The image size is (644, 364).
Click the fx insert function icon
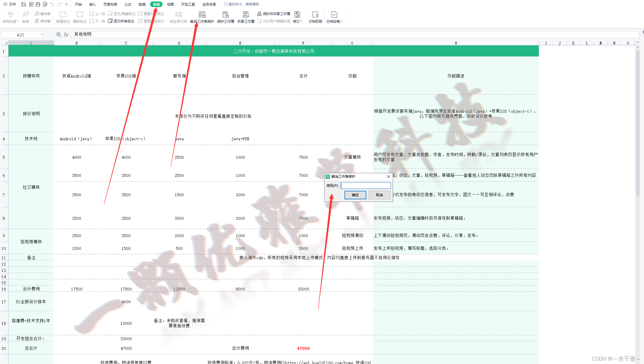66,35
